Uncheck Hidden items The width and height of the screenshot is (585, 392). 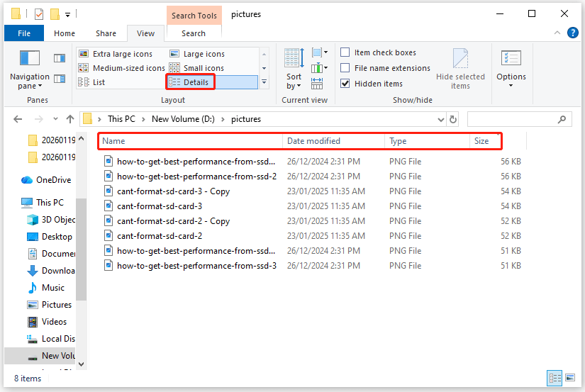pyautogui.click(x=372, y=84)
